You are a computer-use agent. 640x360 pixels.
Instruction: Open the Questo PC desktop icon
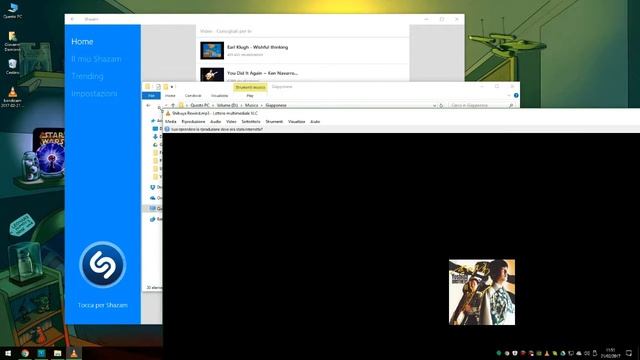pos(13,11)
